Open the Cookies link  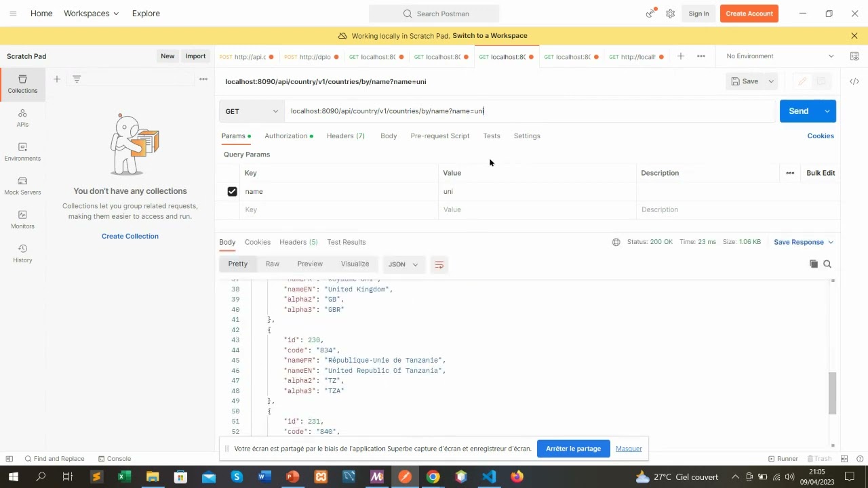tap(821, 136)
